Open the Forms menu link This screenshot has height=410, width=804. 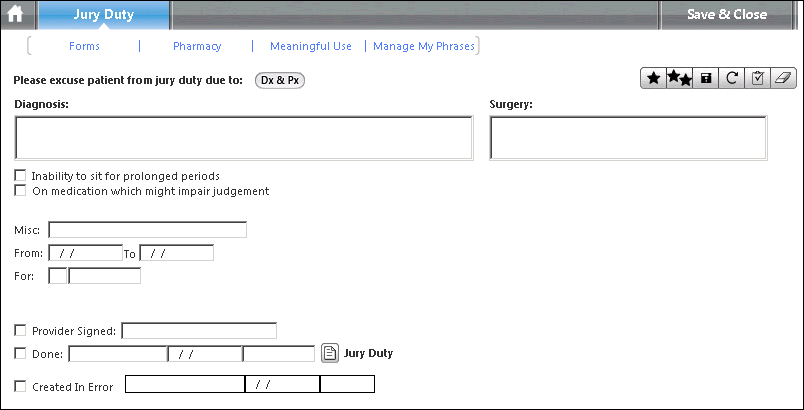(84, 46)
